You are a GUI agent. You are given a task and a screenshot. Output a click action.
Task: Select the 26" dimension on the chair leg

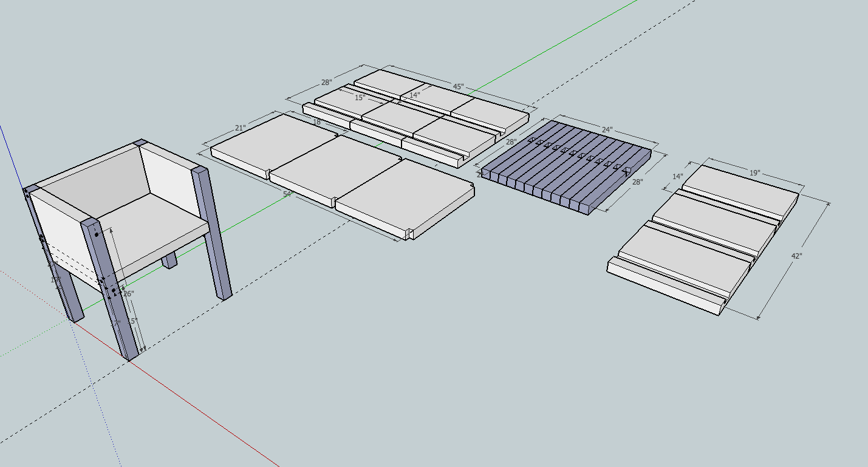129,294
